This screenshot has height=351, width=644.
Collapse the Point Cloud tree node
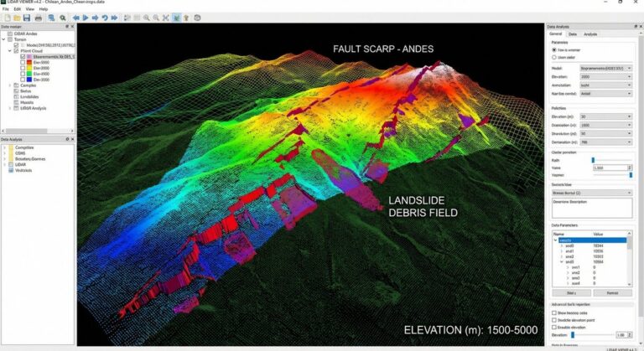click(x=10, y=51)
